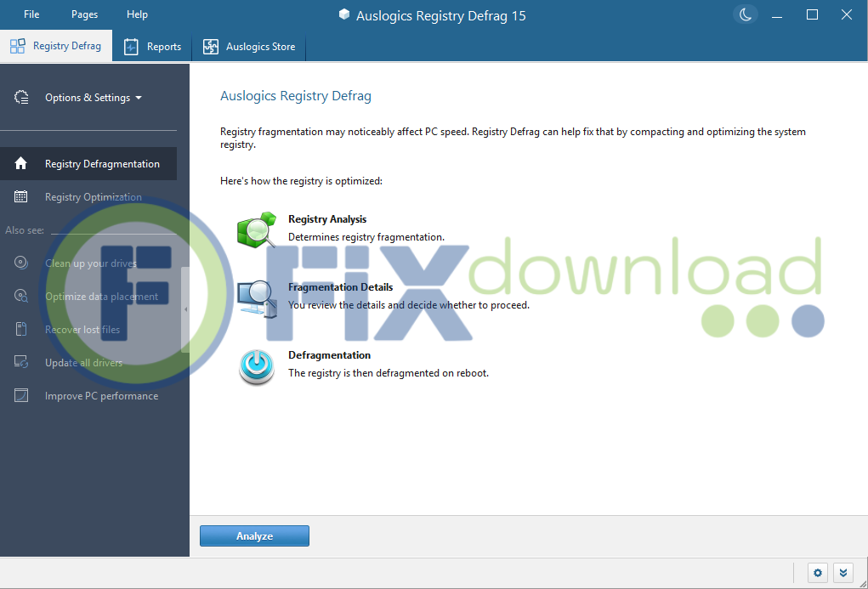Open Registry Optimization in sidebar

point(93,197)
